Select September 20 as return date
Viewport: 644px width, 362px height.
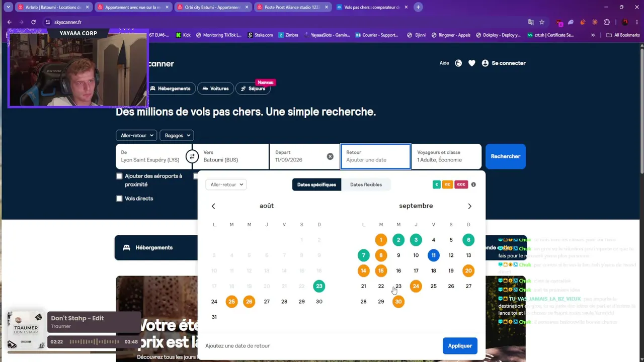[468, 270]
